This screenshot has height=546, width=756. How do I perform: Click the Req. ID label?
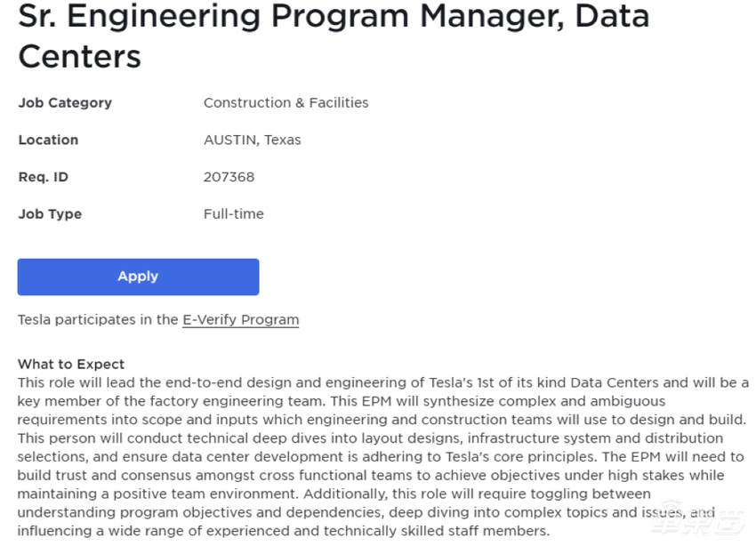tap(43, 177)
